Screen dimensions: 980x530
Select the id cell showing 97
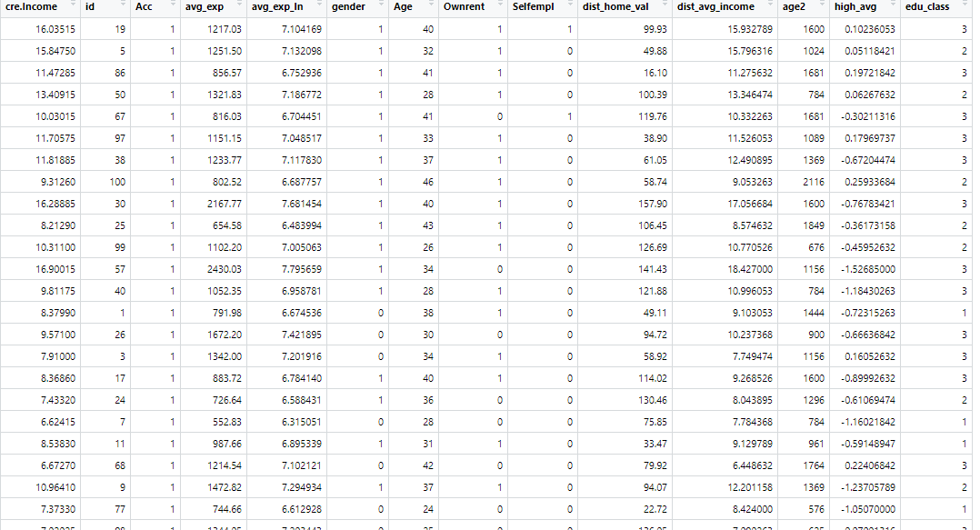[x=105, y=138]
